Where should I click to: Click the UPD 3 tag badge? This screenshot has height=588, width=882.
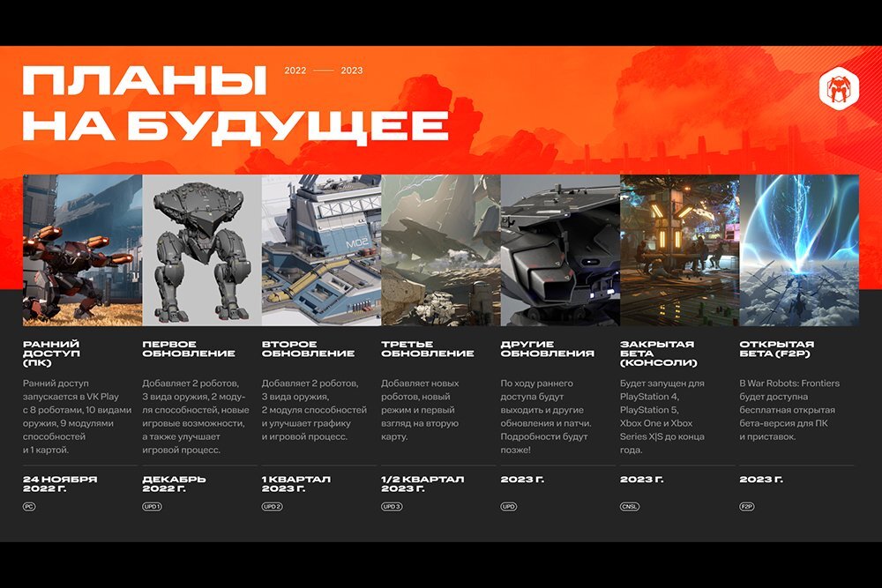point(392,507)
